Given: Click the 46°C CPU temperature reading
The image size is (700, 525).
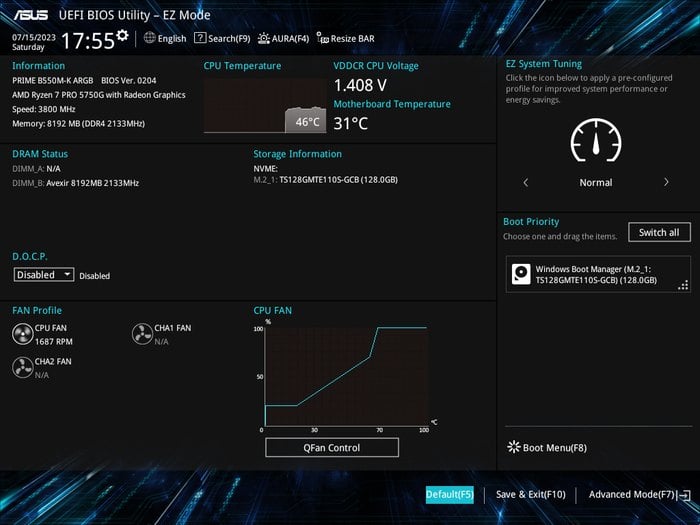Looking at the screenshot, I should [308, 121].
